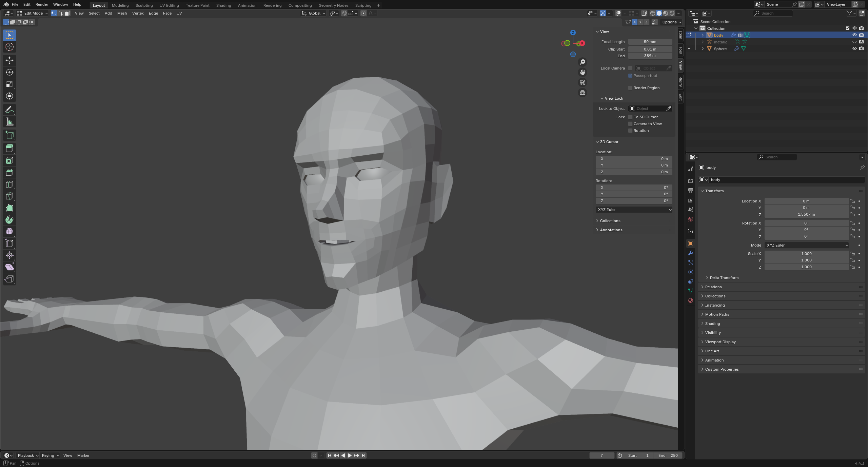
Task: Select the Edge Slide tool
Action: pos(9,243)
